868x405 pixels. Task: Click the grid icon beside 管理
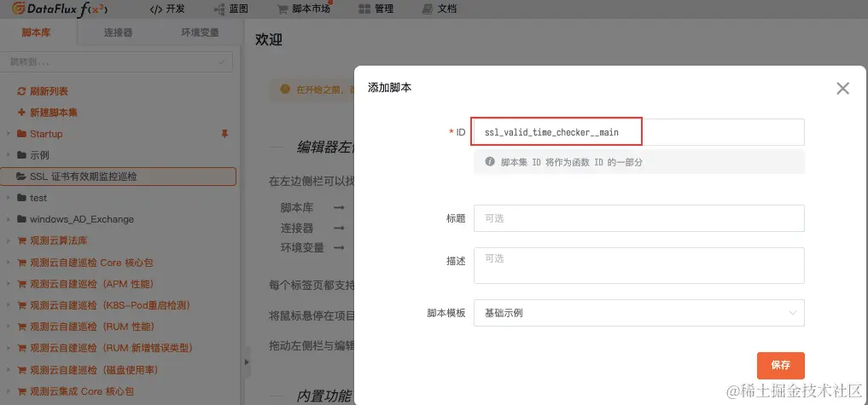(x=364, y=9)
